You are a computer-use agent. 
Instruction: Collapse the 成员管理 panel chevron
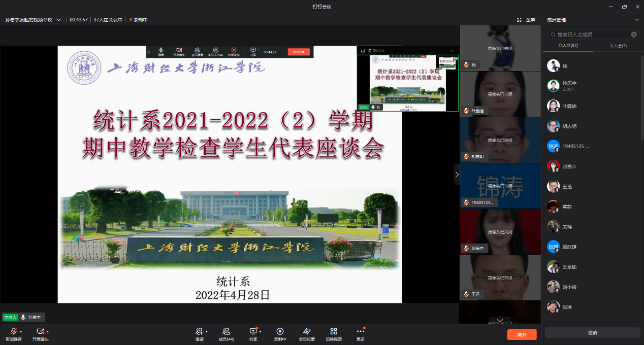point(637,20)
